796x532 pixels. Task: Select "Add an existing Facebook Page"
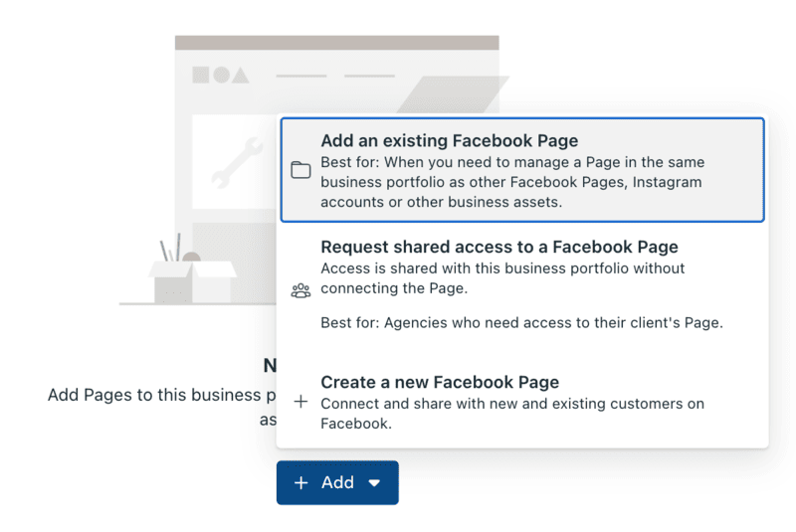449,141
